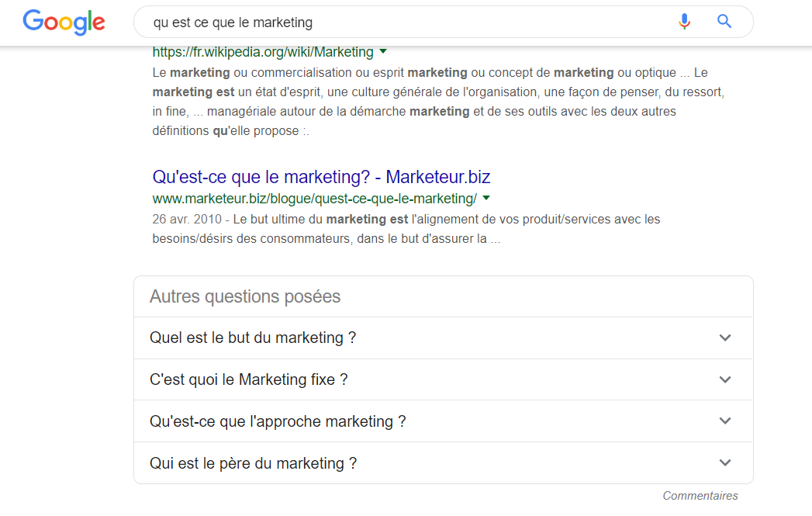Expand 'C'est quoi le Marketing fixe ?'
Image resolution: width=812 pixels, height=516 pixels.
pos(444,379)
